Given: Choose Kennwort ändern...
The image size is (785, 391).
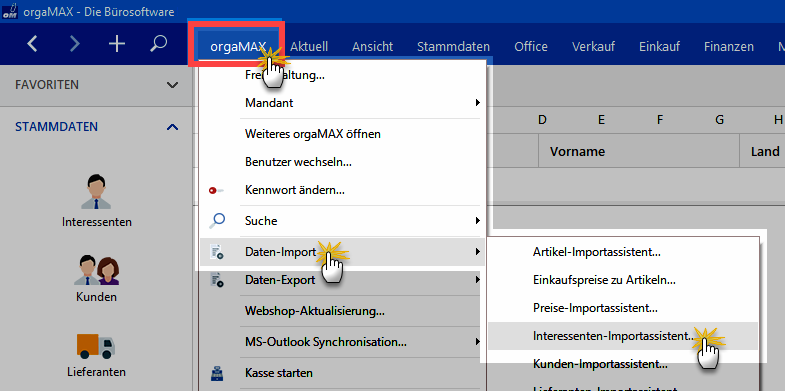Looking at the screenshot, I should tap(295, 190).
